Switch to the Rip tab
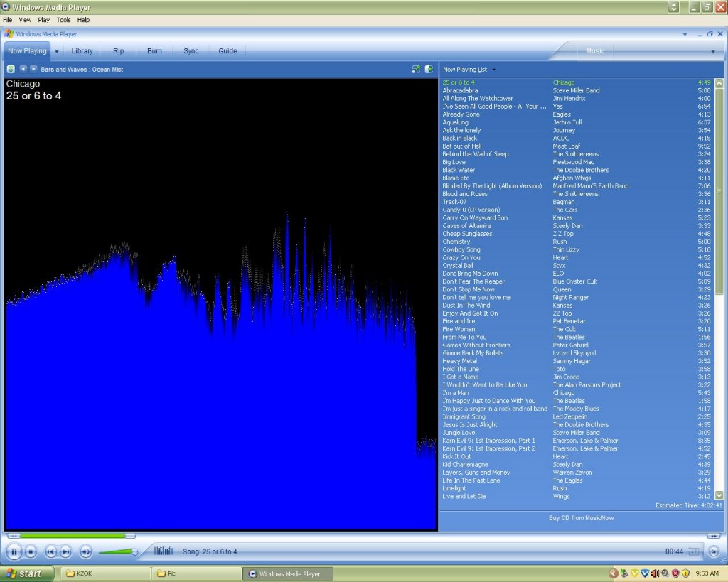Viewport: 728px width, 582px height. 119,51
